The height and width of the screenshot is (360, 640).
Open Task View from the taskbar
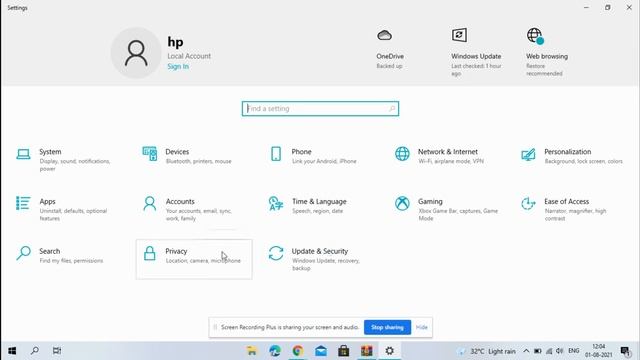pyautogui.click(x=57, y=351)
